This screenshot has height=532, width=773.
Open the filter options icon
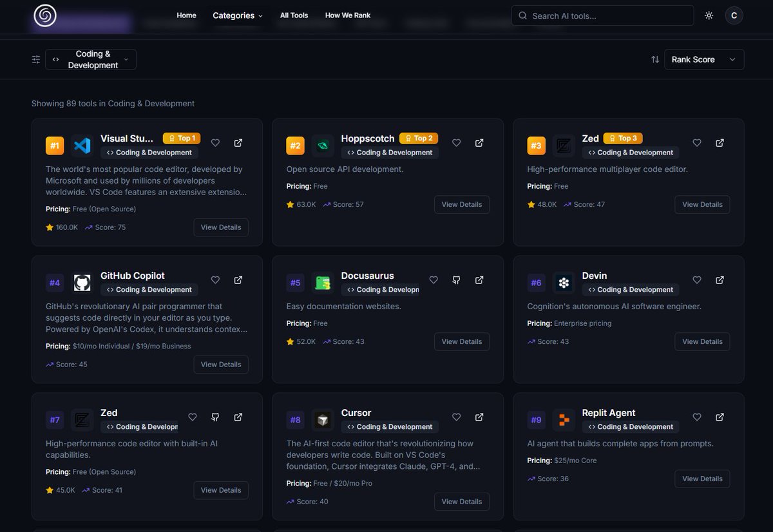tap(36, 59)
